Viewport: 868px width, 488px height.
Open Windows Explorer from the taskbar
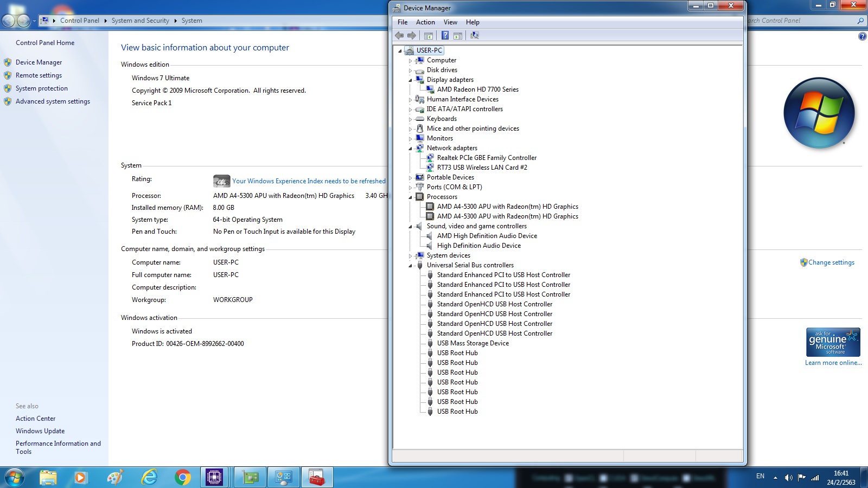pyautogui.click(x=48, y=478)
